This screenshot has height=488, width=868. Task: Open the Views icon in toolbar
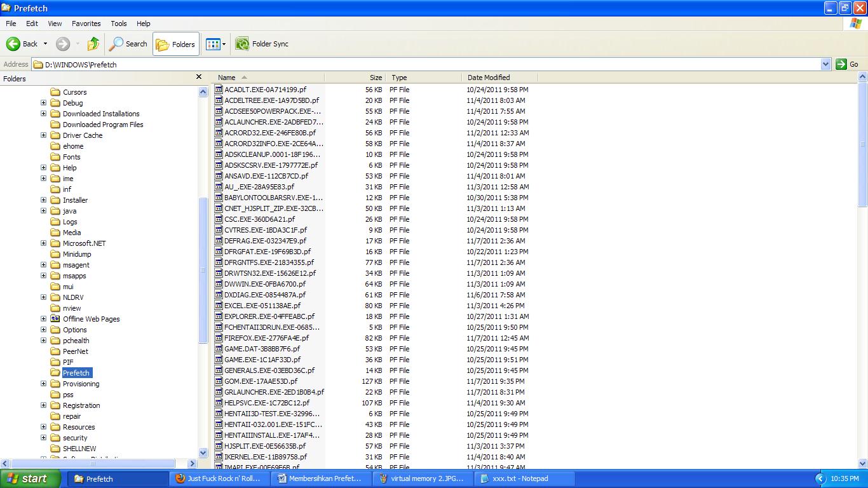tap(212, 44)
